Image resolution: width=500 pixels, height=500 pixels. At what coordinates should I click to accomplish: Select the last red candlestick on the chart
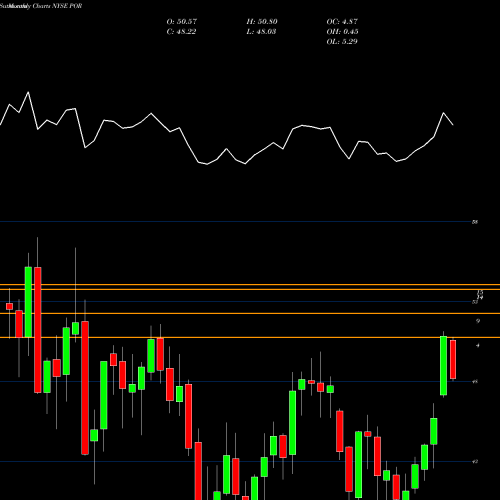(x=453, y=359)
